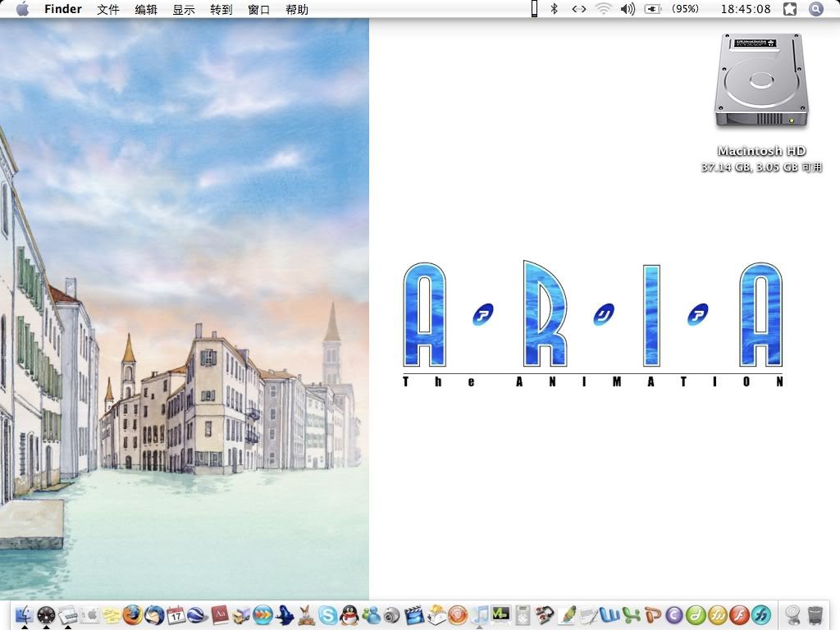Open the Apple remote desktop icon in dock
The image size is (840, 630).
[90, 615]
